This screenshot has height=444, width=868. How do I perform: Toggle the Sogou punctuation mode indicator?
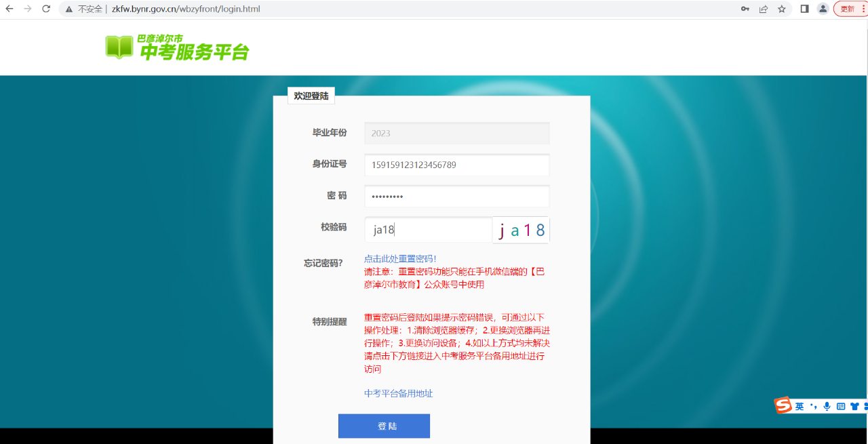pos(813,406)
